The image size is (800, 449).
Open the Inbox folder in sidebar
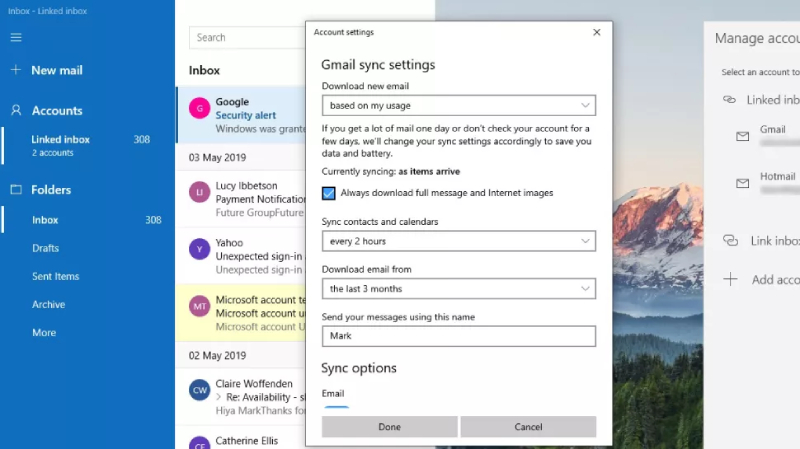tap(87, 219)
